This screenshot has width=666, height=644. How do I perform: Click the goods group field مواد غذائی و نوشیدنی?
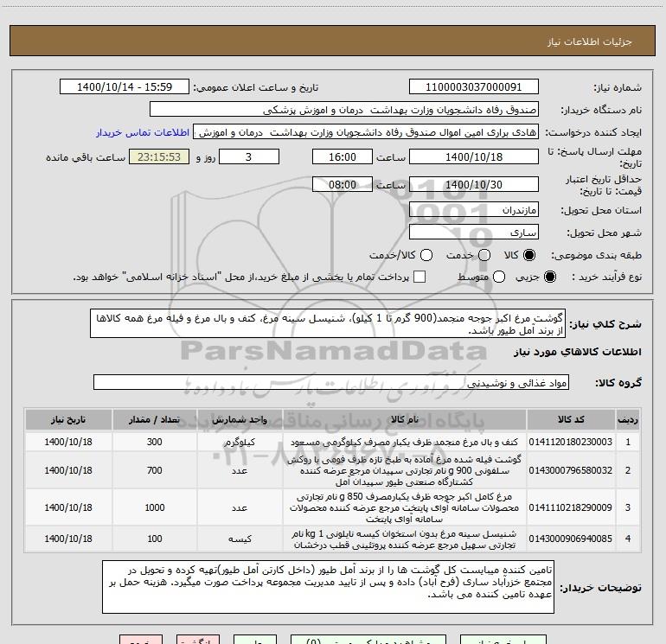[331, 382]
